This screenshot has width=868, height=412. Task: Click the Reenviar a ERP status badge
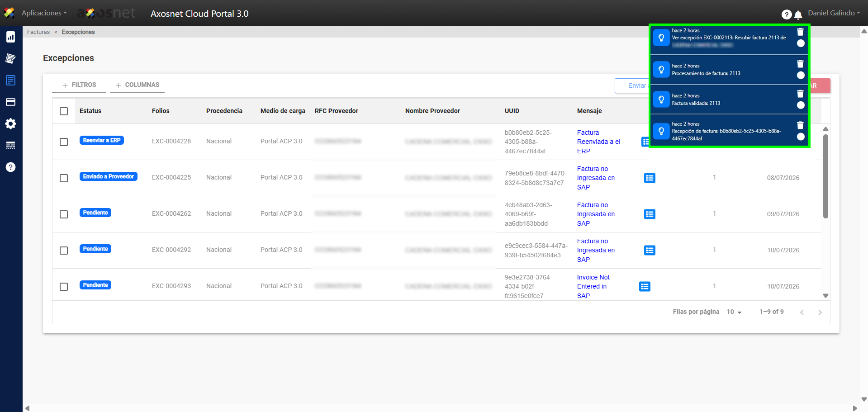[102, 140]
